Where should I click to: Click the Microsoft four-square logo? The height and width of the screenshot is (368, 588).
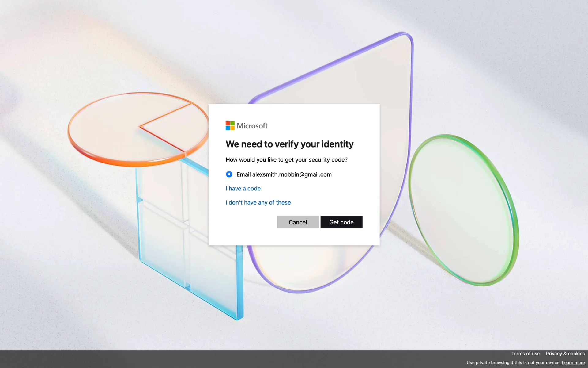[230, 126]
